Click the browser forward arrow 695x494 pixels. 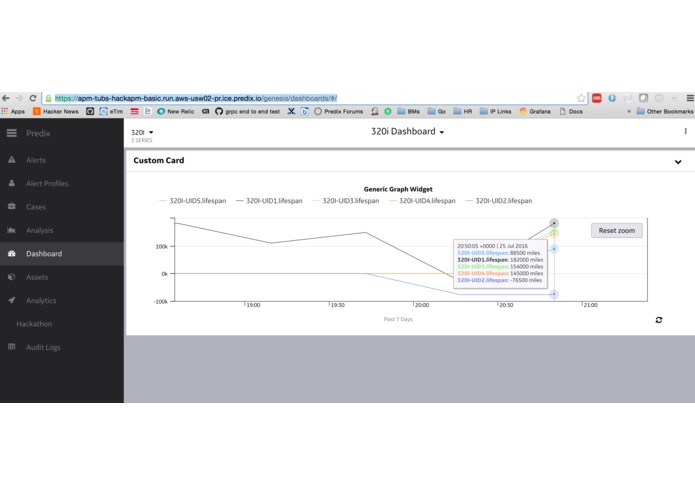click(19, 98)
